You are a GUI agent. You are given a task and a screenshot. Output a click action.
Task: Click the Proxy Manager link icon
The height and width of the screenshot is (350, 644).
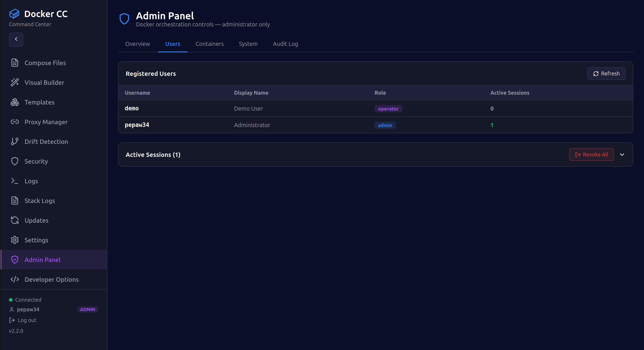click(15, 122)
